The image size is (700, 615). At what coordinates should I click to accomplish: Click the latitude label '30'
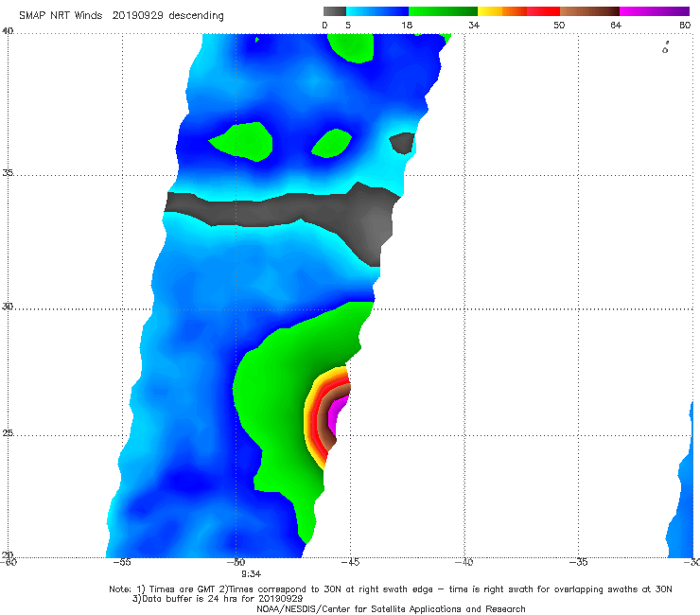(x=8, y=307)
